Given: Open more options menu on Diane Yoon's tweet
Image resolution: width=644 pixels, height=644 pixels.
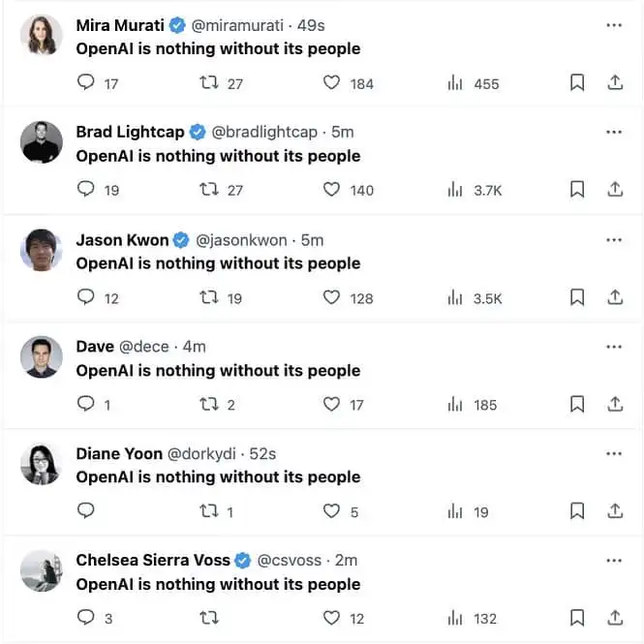Looking at the screenshot, I should click(614, 453).
